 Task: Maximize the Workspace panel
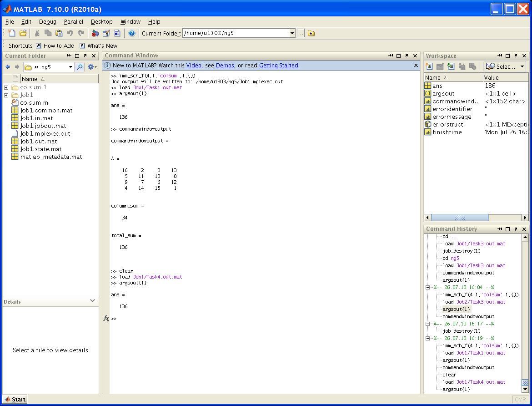pyautogui.click(x=507, y=56)
